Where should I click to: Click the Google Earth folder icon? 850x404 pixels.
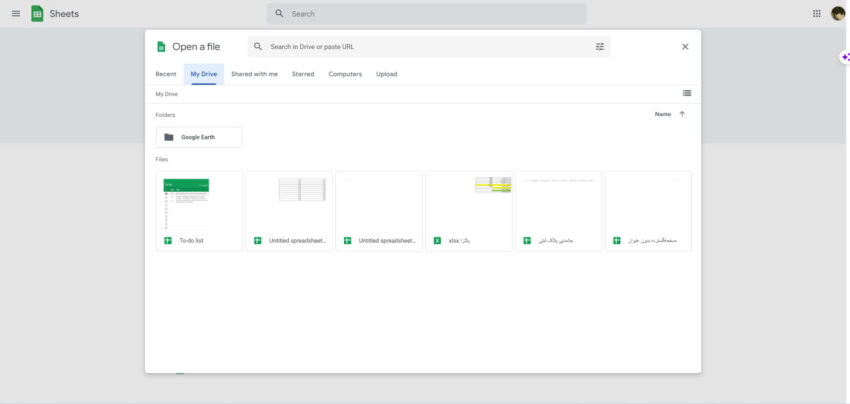(x=169, y=137)
